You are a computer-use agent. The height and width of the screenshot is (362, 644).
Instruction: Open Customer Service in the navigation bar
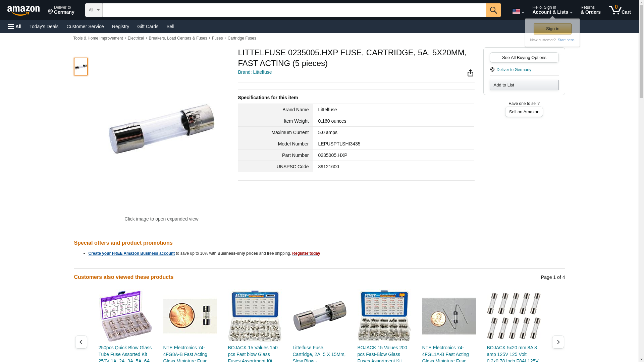click(85, 26)
